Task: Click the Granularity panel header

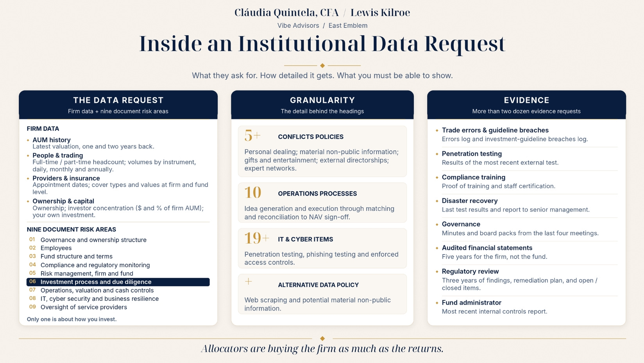Action: pos(322,105)
